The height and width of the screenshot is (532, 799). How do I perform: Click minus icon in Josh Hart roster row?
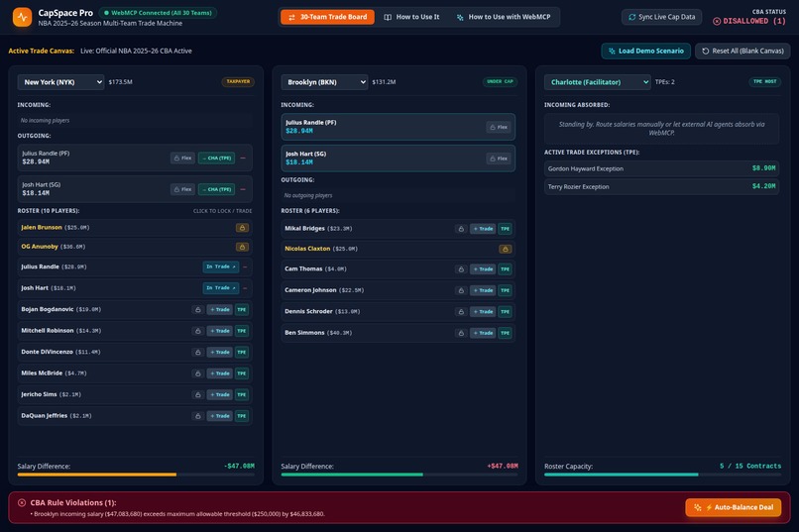tap(245, 288)
